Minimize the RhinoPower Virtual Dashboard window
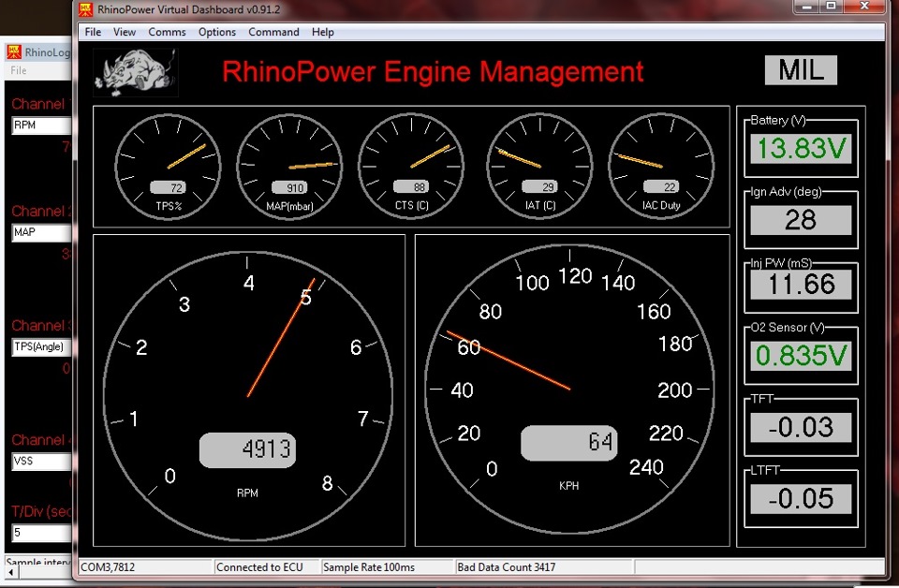899x588 pixels. tap(806, 7)
